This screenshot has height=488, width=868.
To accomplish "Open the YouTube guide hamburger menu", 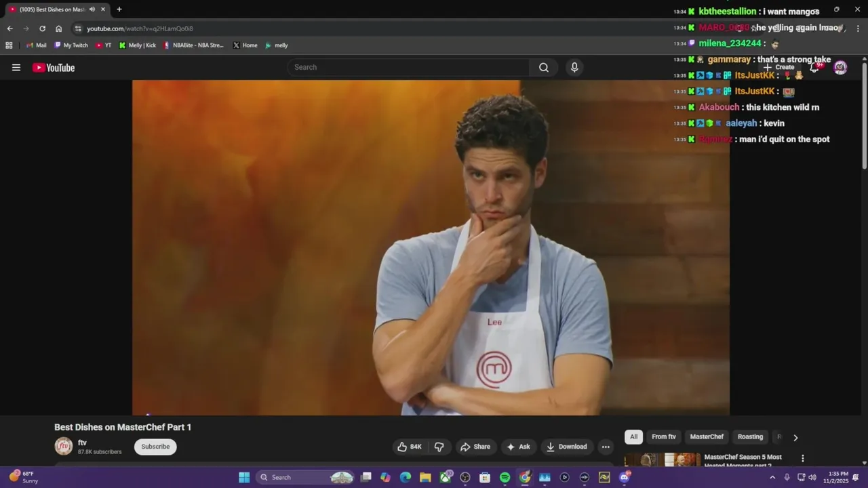I will pyautogui.click(x=16, y=67).
